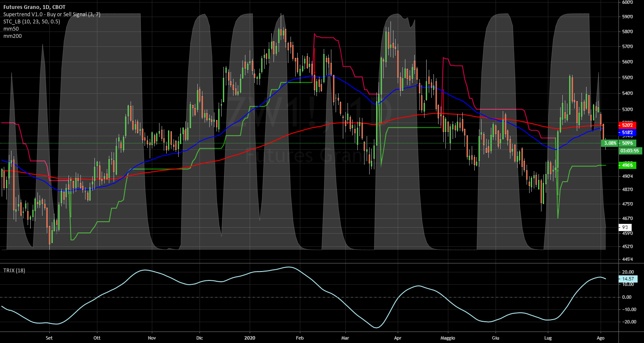Click the 'Dic' month on the time axis
The width and height of the screenshot is (644, 343).
pyautogui.click(x=199, y=338)
